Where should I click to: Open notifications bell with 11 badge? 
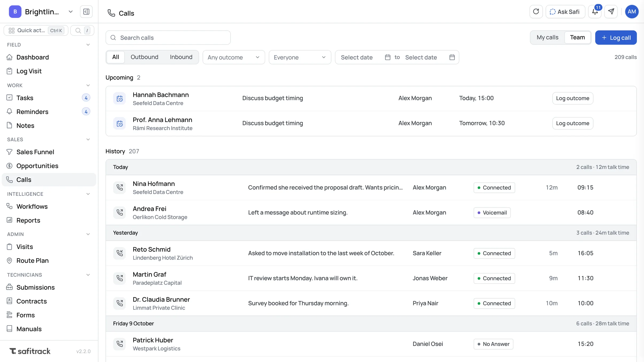[x=595, y=12]
